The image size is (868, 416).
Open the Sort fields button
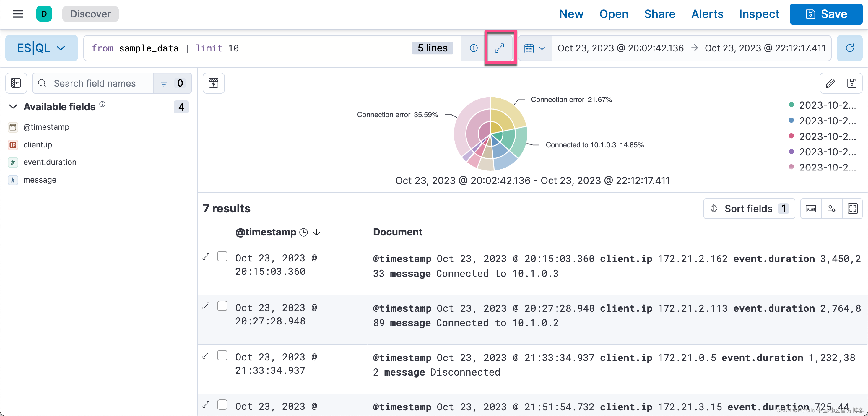coord(749,209)
